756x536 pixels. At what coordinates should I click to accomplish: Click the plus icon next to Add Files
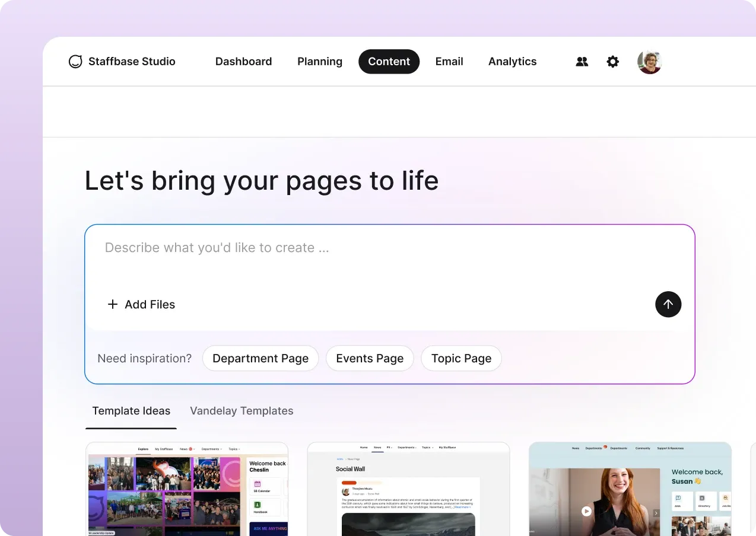coord(112,304)
